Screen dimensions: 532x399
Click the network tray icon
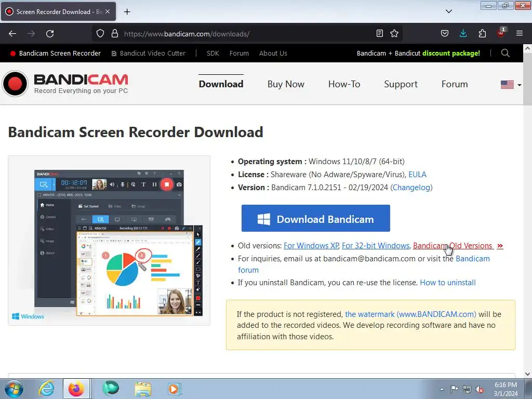(x=467, y=389)
